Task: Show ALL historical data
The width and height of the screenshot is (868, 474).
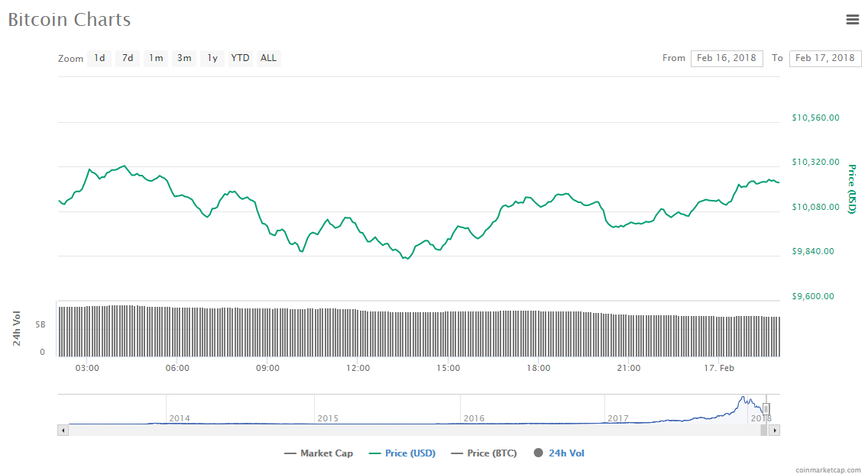Action: (x=268, y=58)
